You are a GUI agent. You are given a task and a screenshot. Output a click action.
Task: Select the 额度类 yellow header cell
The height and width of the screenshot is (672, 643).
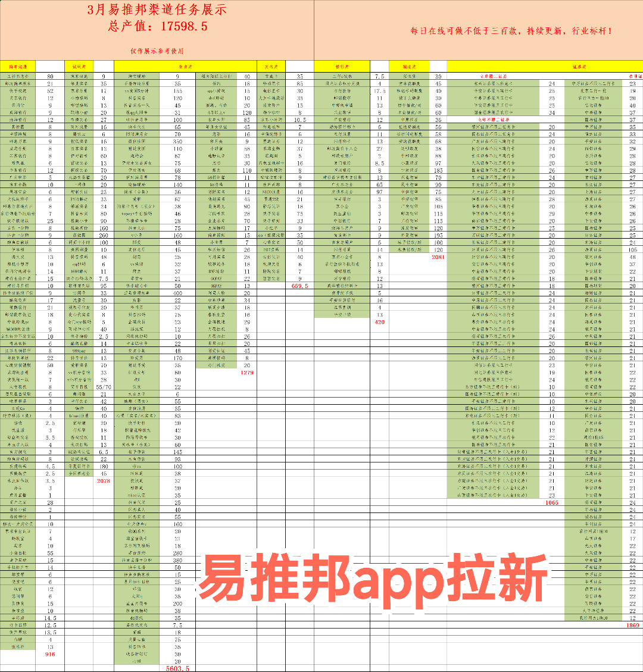pos(410,67)
